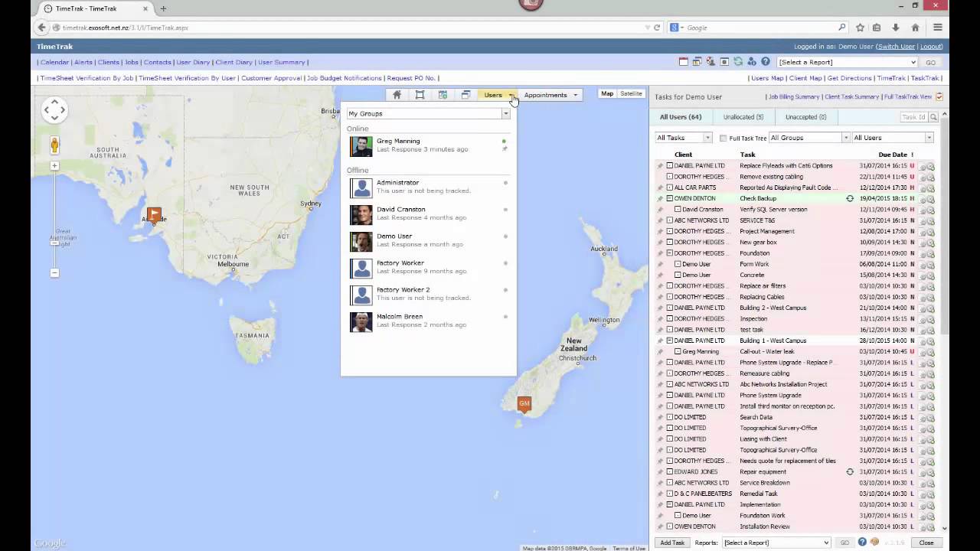This screenshot has height=551, width=980.
Task: Toggle the box on D & C PANELBEATERS row
Action: [x=669, y=494]
